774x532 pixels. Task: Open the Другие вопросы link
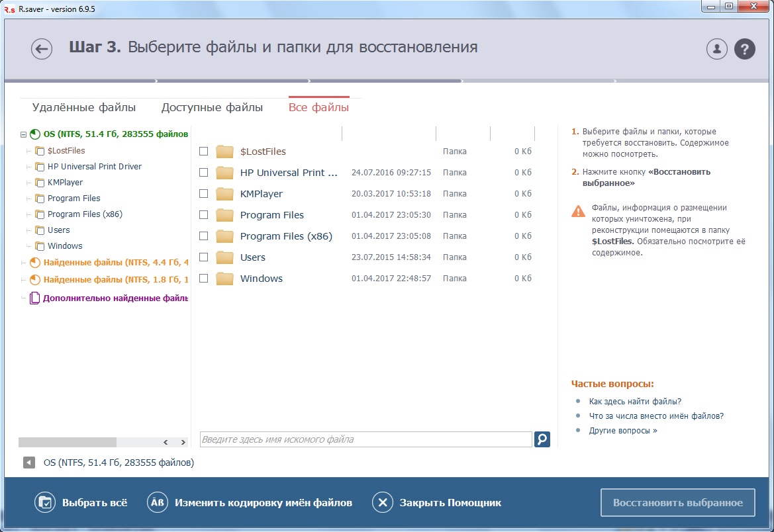click(x=623, y=430)
